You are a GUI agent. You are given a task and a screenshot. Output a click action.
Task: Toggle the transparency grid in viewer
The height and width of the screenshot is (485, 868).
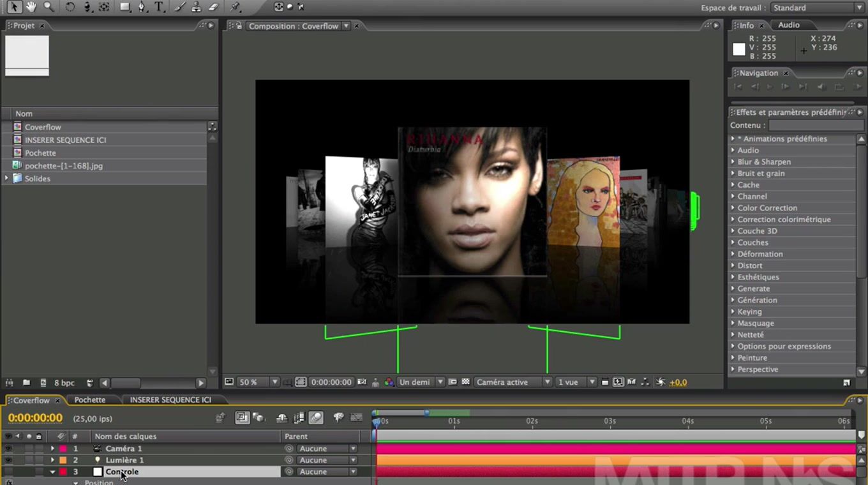[466, 382]
